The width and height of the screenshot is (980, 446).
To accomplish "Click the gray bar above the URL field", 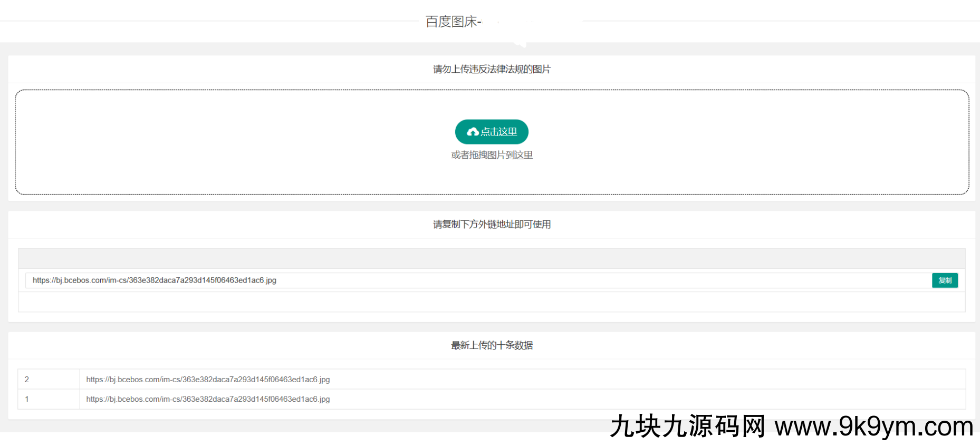I will click(492, 259).
